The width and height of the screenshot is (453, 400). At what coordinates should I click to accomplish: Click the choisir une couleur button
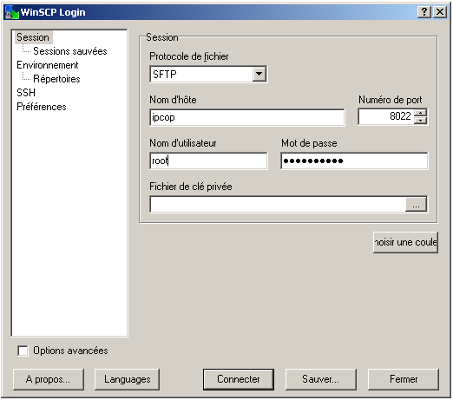pyautogui.click(x=405, y=242)
